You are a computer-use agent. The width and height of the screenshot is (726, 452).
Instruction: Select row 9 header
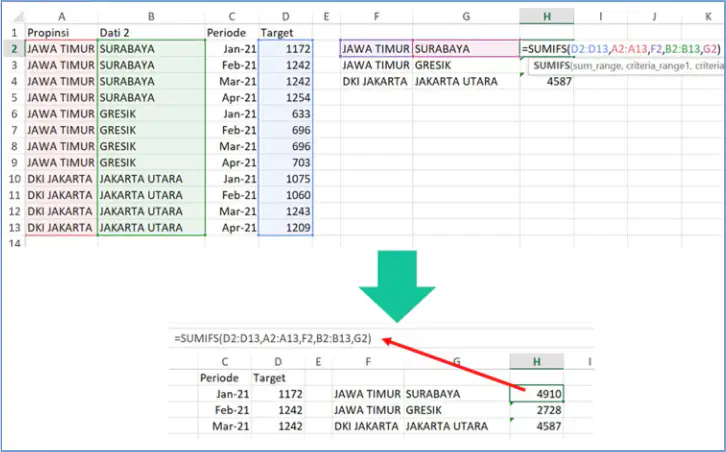[x=14, y=163]
